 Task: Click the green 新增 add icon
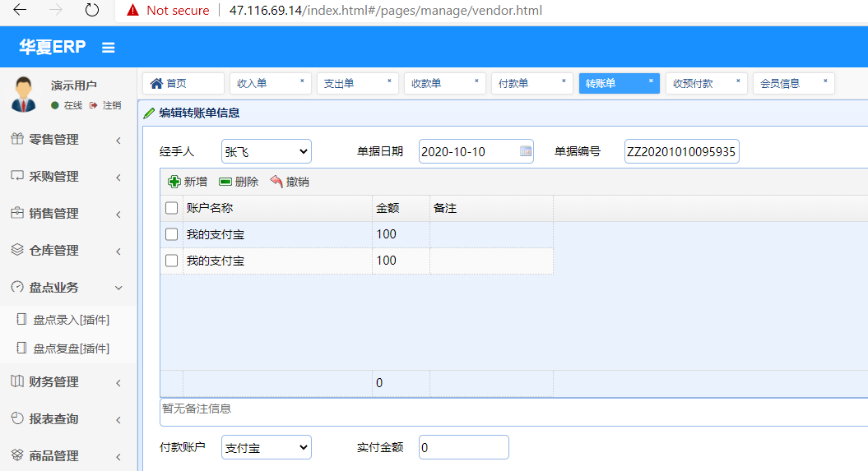click(174, 182)
